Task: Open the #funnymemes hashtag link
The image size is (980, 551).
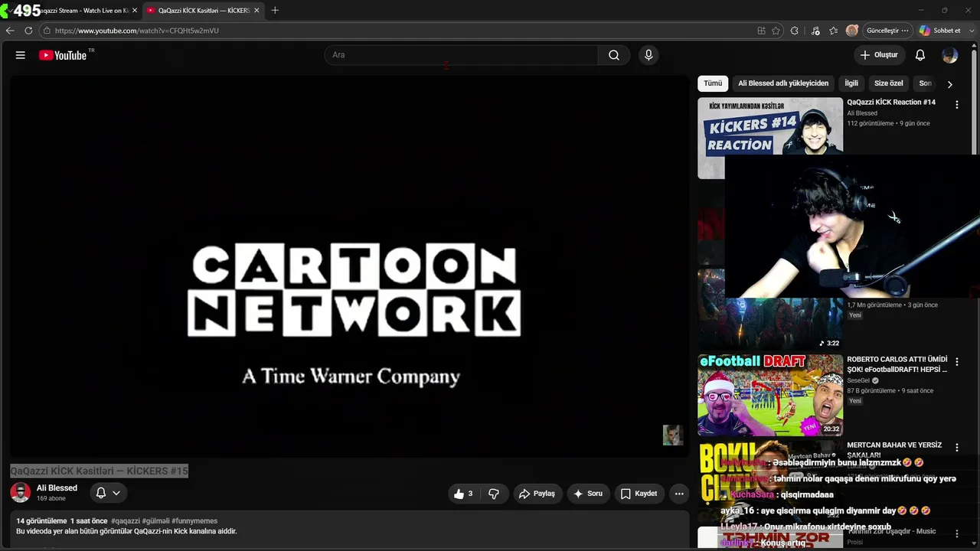Action: coord(194,521)
